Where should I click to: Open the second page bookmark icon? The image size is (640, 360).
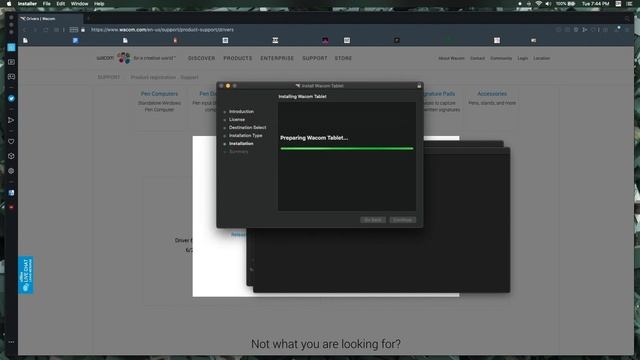[x=125, y=40]
